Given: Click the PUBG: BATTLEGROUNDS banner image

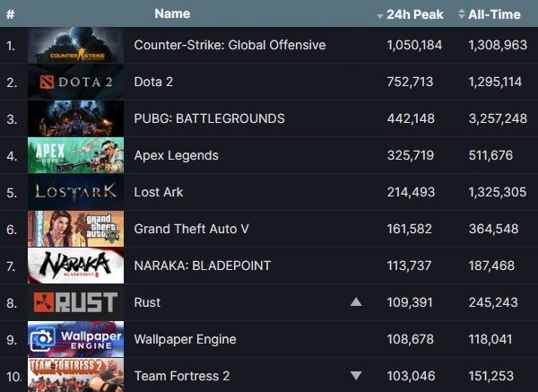Looking at the screenshot, I should (75, 118).
